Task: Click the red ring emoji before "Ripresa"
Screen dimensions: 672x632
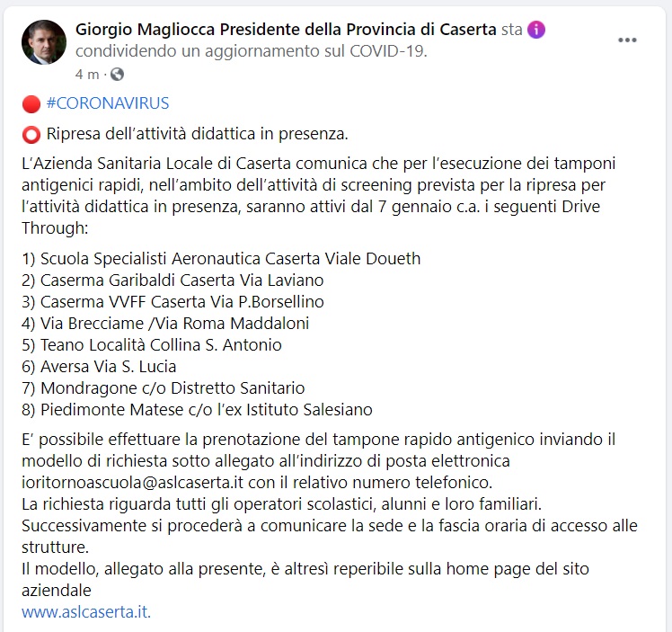Action: click(x=31, y=135)
